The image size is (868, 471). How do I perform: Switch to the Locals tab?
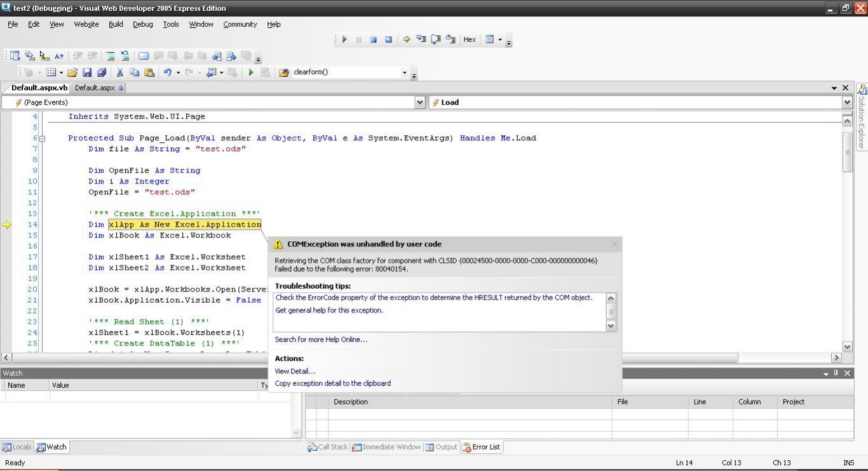click(x=17, y=447)
